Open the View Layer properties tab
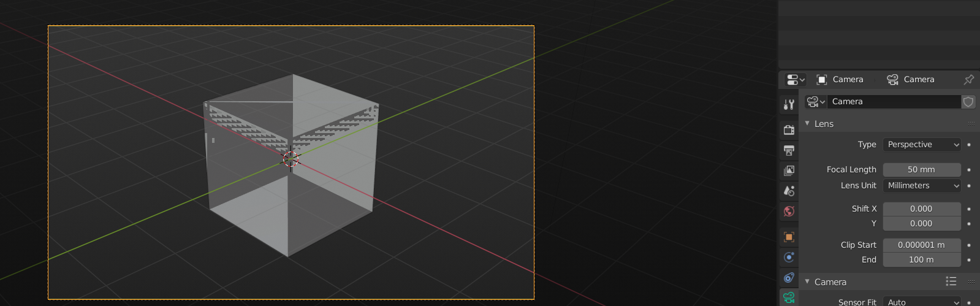Viewport: 980px width, 306px height. 789,170
